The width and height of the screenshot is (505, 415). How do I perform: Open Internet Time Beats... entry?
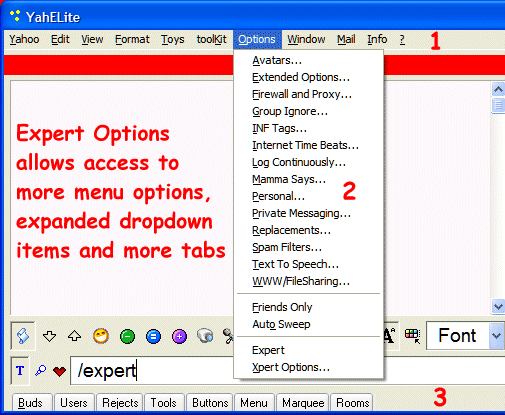pos(309,145)
